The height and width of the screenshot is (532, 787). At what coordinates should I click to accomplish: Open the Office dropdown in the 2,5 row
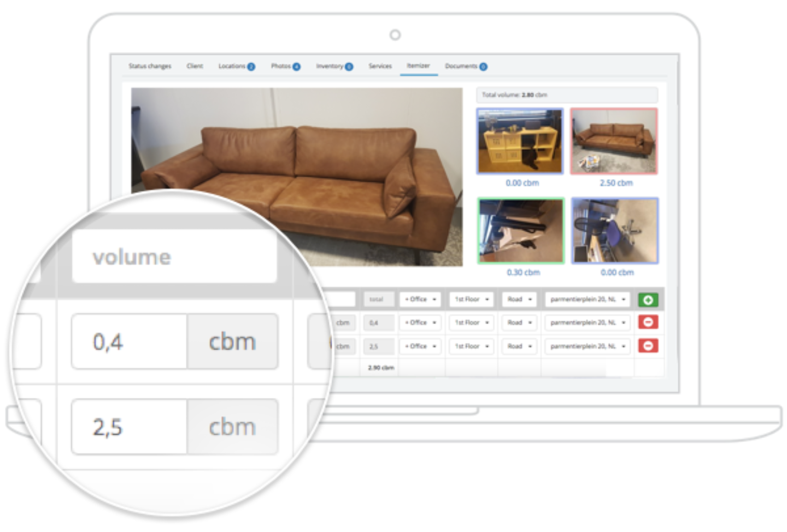pos(420,346)
